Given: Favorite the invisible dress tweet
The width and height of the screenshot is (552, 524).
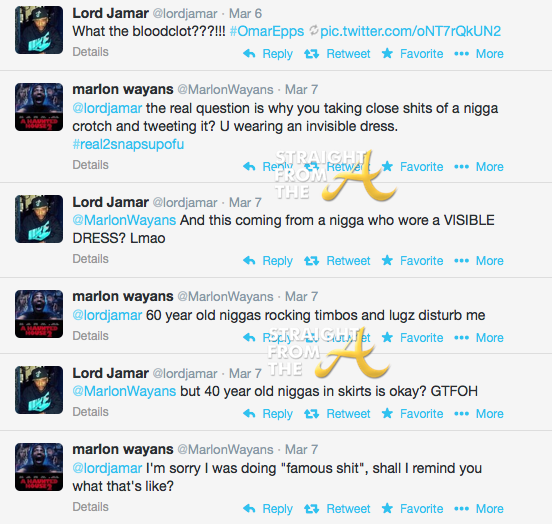Looking at the screenshot, I should pos(413,167).
